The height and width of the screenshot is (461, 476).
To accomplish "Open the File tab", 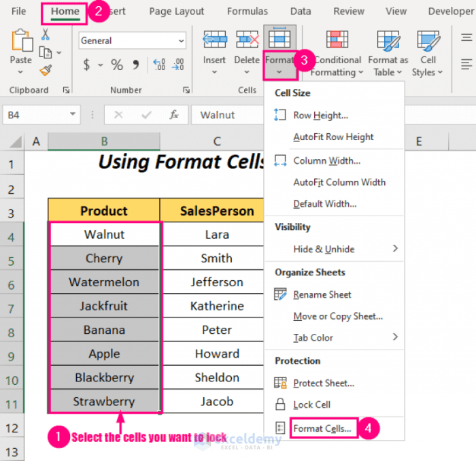I will 18,12.
